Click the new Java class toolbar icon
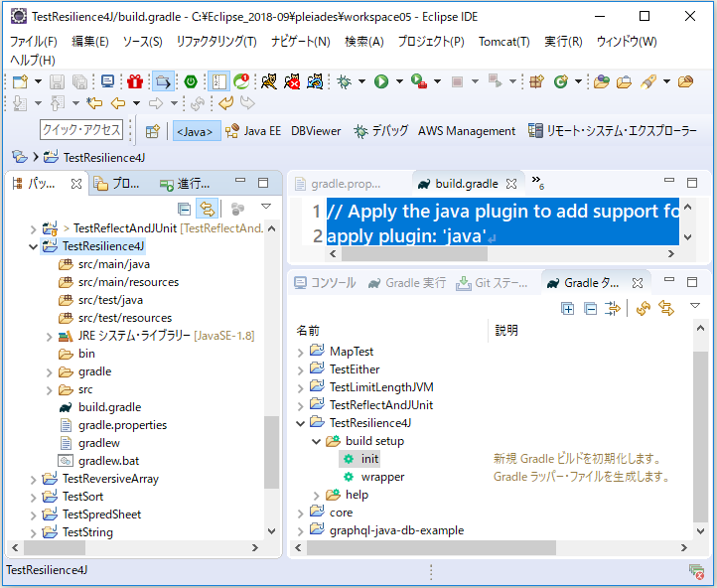Screen dimensions: 717x588 560,81
